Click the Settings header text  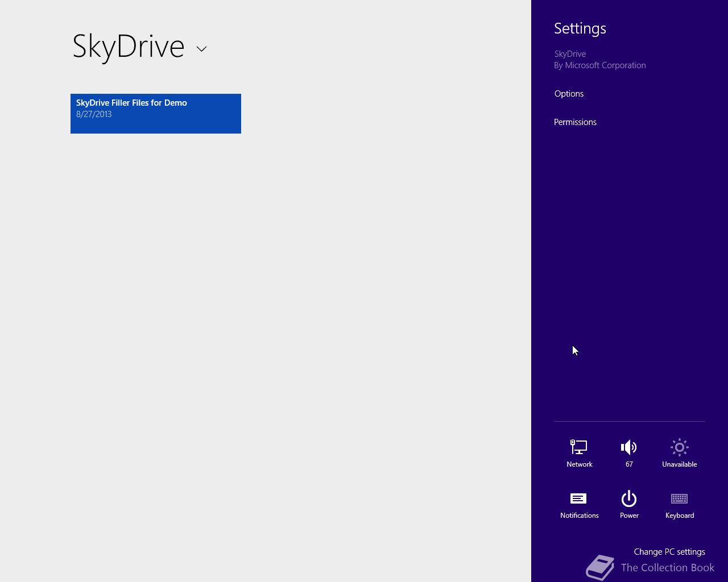pyautogui.click(x=580, y=28)
